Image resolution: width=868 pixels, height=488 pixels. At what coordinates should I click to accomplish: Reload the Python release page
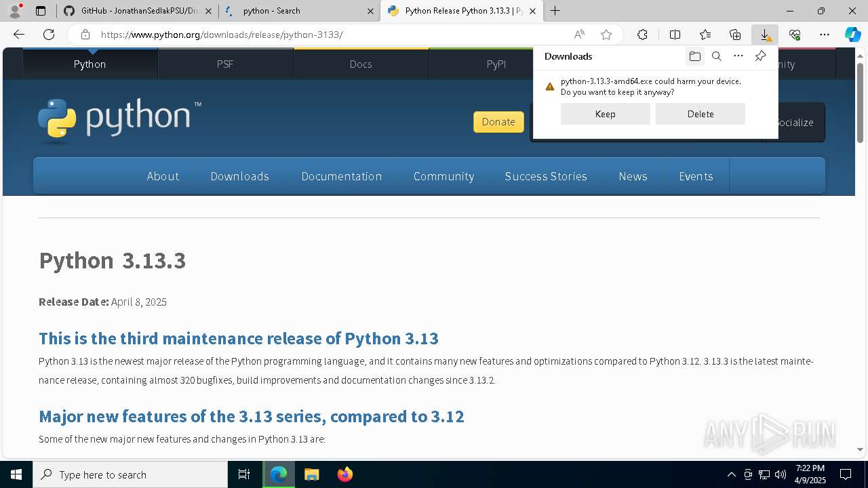click(x=49, y=35)
